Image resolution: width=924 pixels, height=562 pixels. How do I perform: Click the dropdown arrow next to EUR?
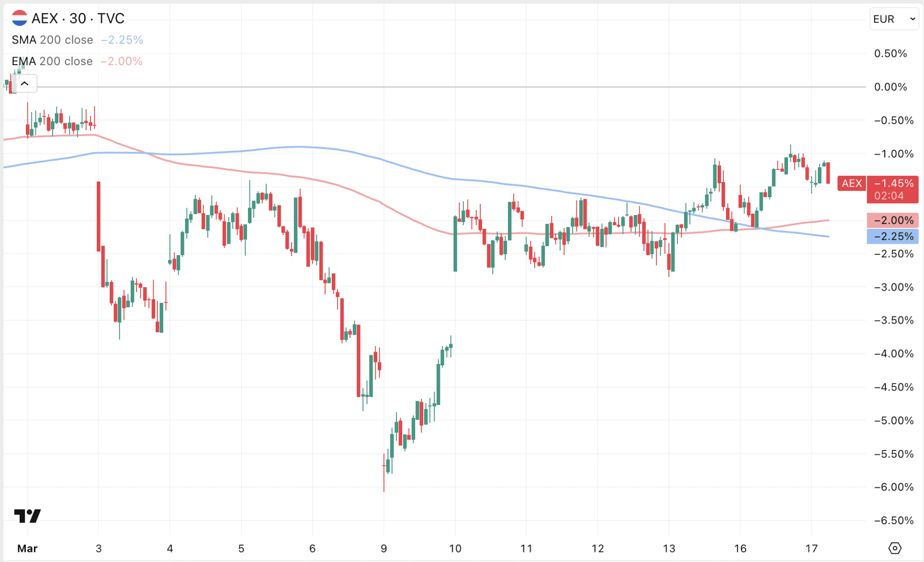pos(913,19)
